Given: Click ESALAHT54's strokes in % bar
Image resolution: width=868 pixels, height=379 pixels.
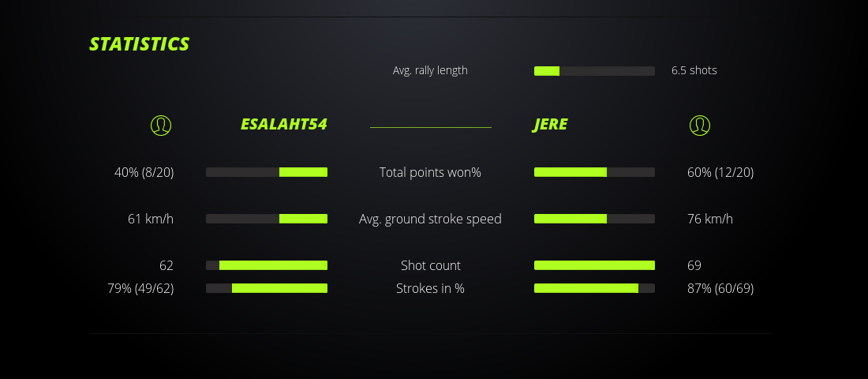Looking at the screenshot, I should tap(267, 288).
